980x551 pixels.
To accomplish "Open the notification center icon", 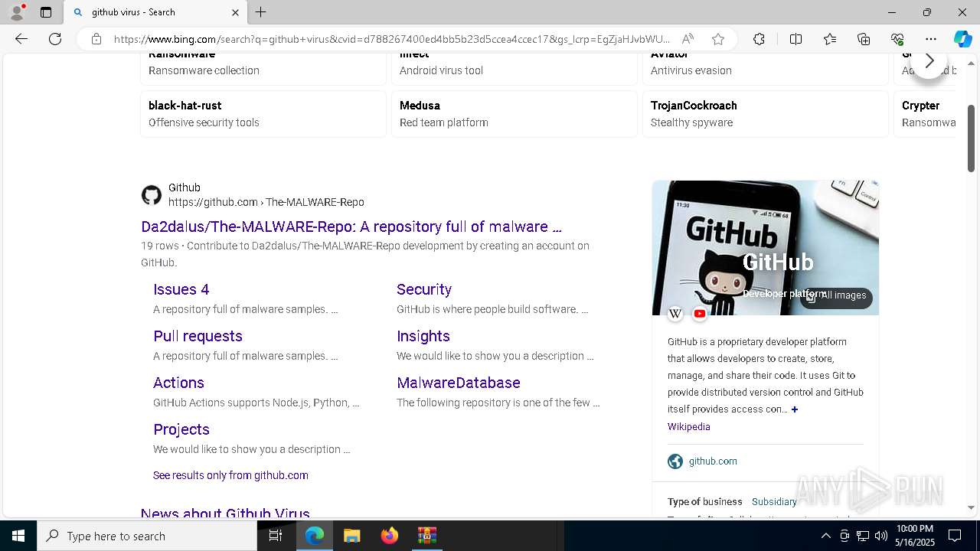I will [955, 536].
